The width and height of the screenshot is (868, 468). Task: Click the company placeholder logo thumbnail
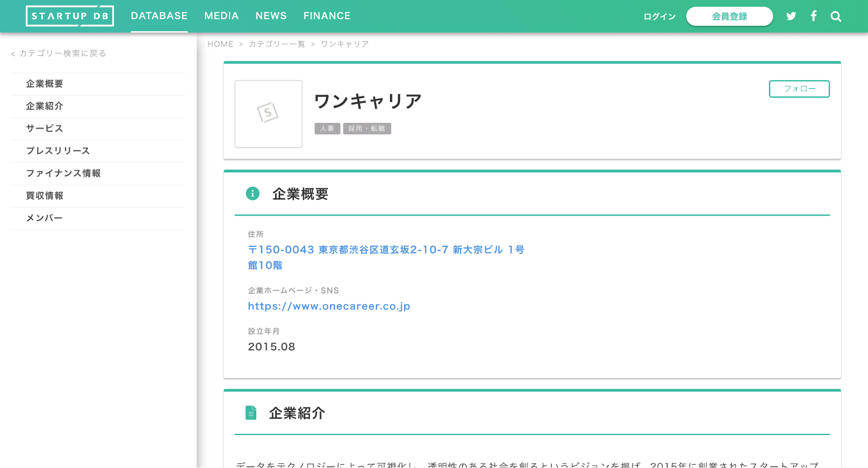point(268,114)
